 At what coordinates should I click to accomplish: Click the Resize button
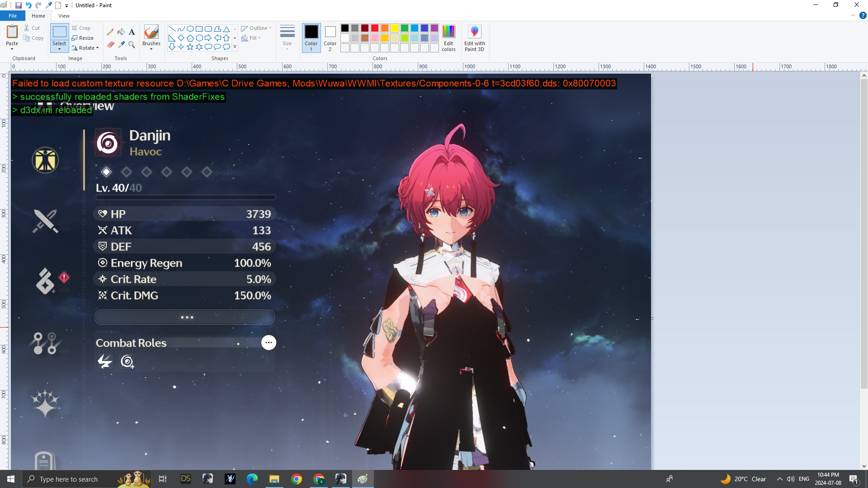[x=83, y=38]
